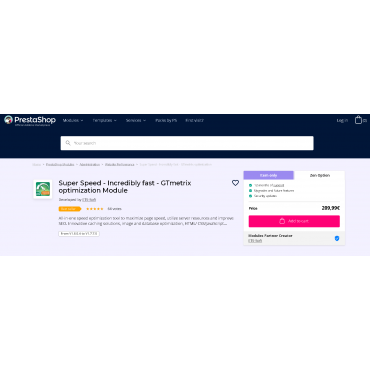Open the shopping cart icon
This screenshot has width=370, height=370.
coord(358,120)
